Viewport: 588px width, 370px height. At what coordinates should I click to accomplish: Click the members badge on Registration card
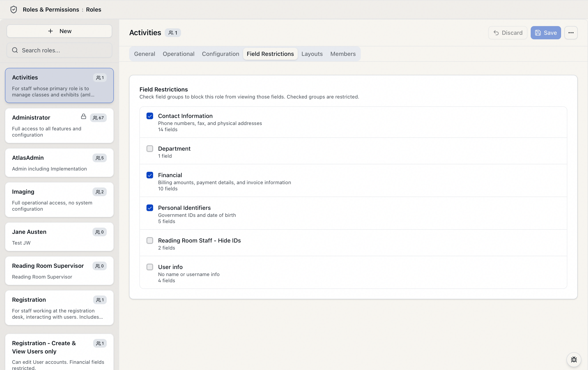(x=100, y=300)
